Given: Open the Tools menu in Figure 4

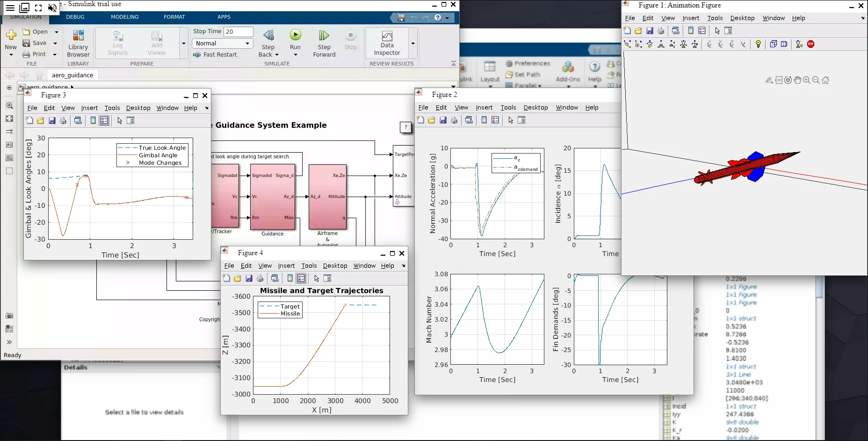Looking at the screenshot, I should [309, 265].
